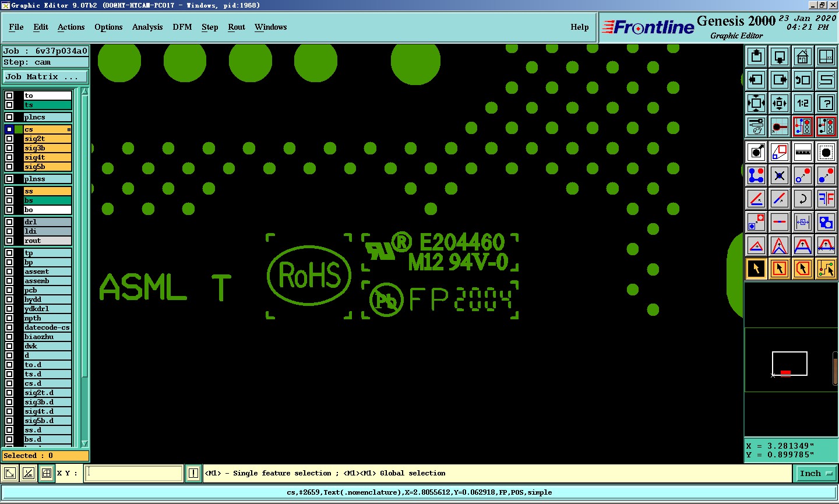Viewport: 839px width, 504px height.
Task: Click the previous zoom undo icon
Action: tap(803, 80)
